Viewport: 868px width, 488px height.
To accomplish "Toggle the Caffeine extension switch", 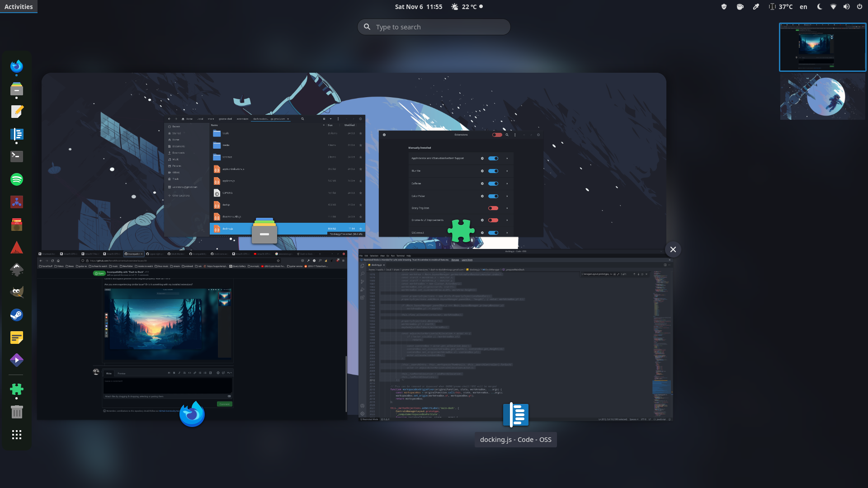I will pyautogui.click(x=493, y=183).
